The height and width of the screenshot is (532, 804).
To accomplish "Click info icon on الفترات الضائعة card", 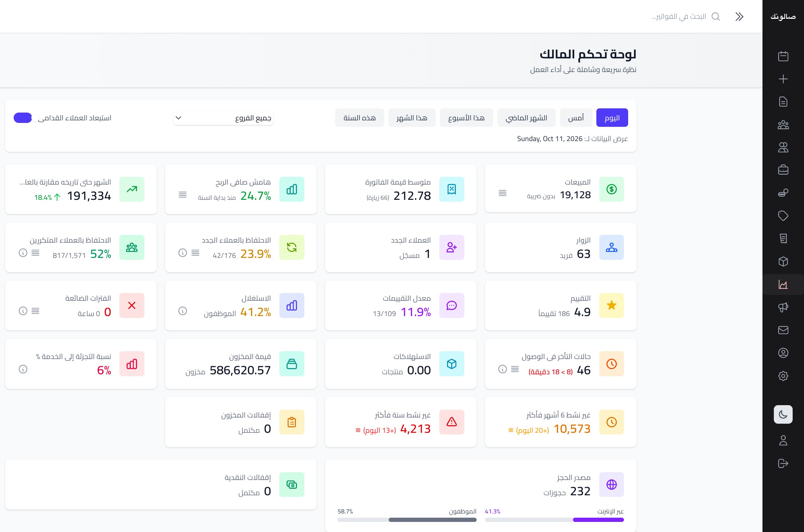I will (x=23, y=311).
